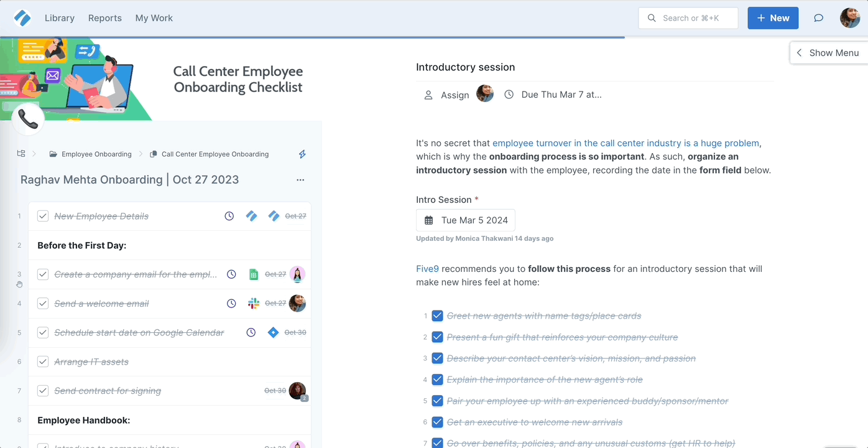Click the assigned user avatar next to Assign
The width and height of the screenshot is (868, 448).
[x=485, y=94]
